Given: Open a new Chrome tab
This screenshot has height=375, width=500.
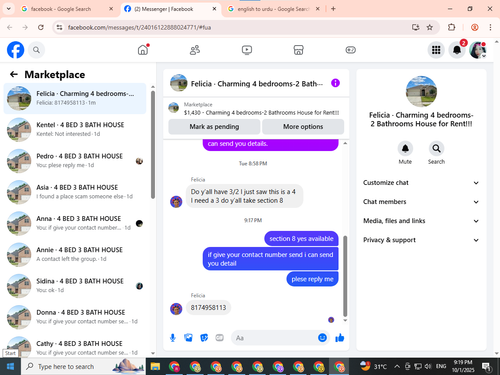Looking at the screenshot, I should [333, 9].
